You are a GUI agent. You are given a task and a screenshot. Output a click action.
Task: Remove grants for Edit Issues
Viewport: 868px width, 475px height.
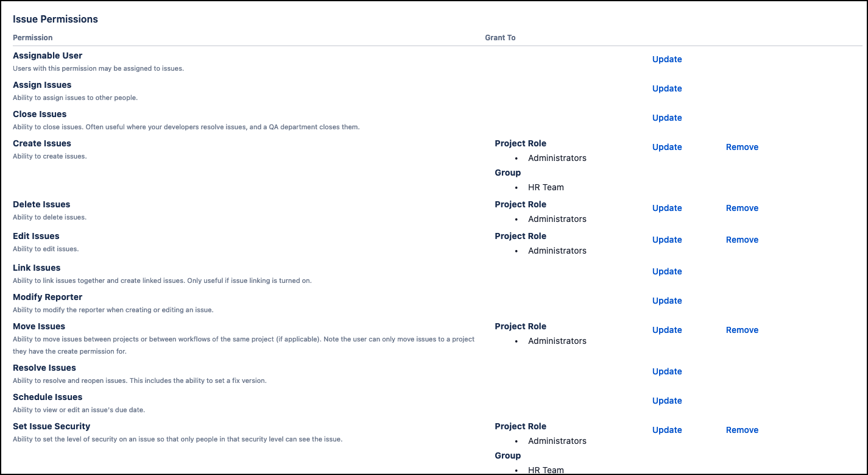[x=742, y=240]
